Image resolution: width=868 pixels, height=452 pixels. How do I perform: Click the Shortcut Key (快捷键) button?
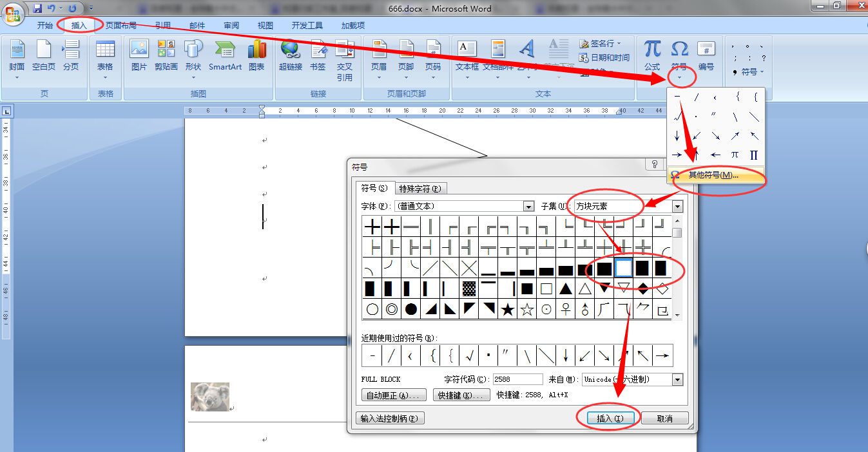pyautogui.click(x=461, y=395)
